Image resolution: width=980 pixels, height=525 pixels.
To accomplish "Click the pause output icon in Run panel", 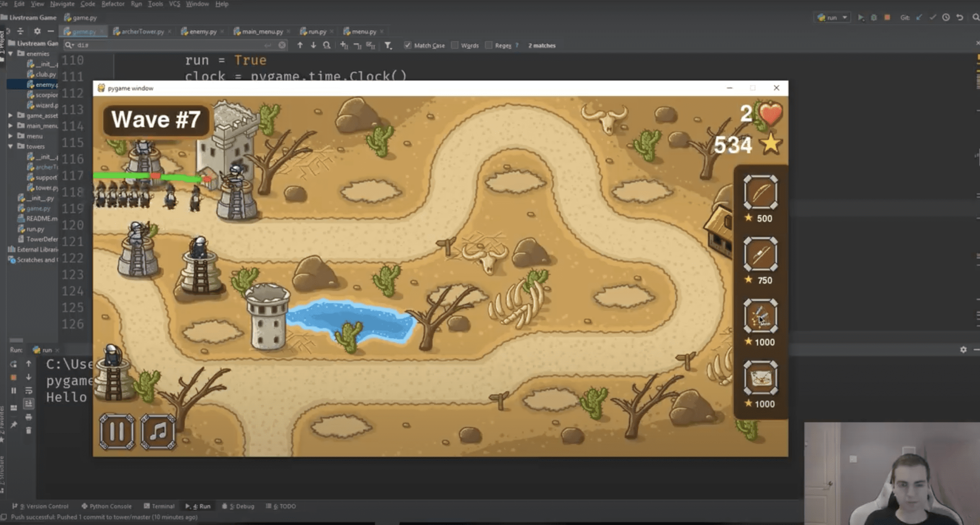I will 13,391.
